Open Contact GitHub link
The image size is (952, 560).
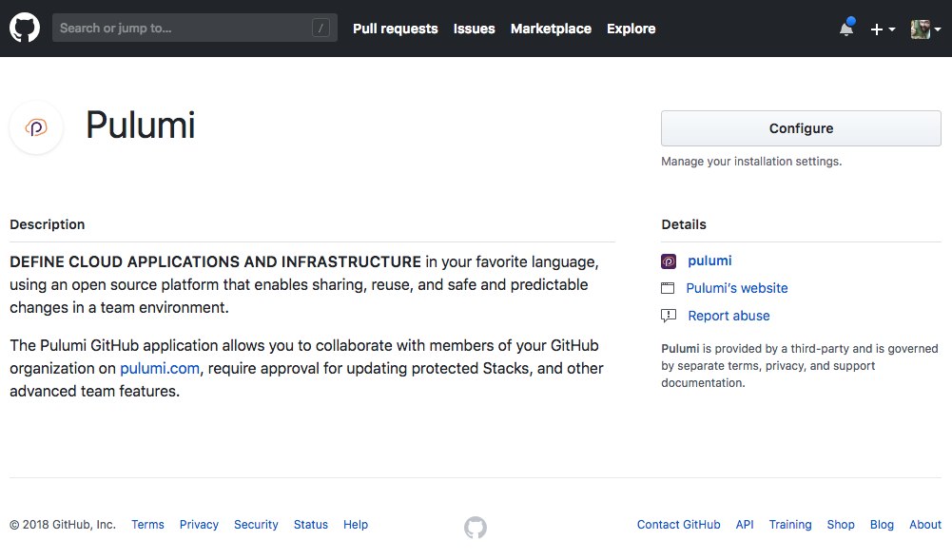pyautogui.click(x=679, y=524)
